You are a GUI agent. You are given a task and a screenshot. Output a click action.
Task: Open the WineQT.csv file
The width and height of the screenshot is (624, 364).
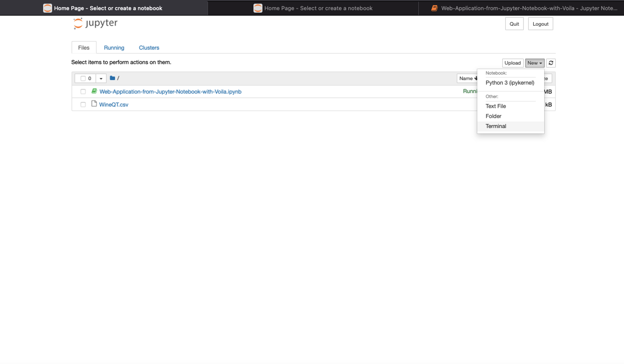click(114, 105)
